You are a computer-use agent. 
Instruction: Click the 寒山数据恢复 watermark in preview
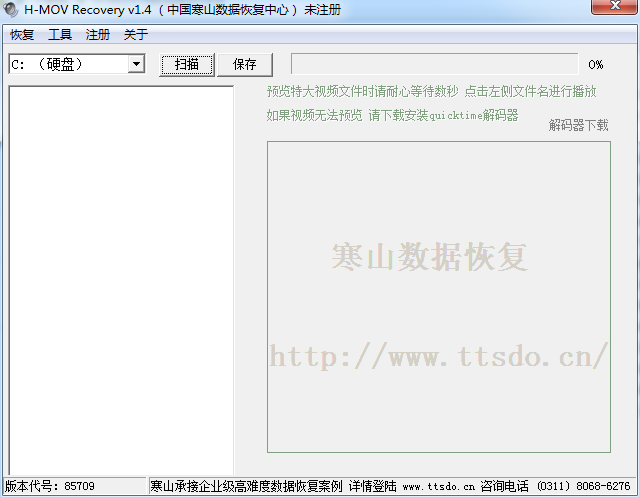[x=429, y=257]
